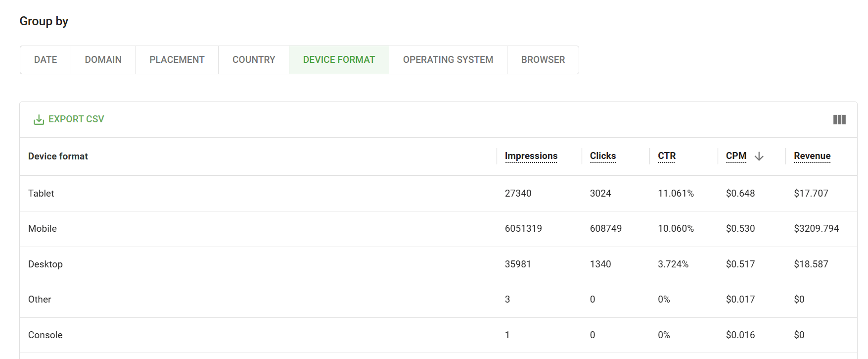Viewport: 868px width, 359px height.
Task: Export table via EXPORT CSV
Action: 69,119
